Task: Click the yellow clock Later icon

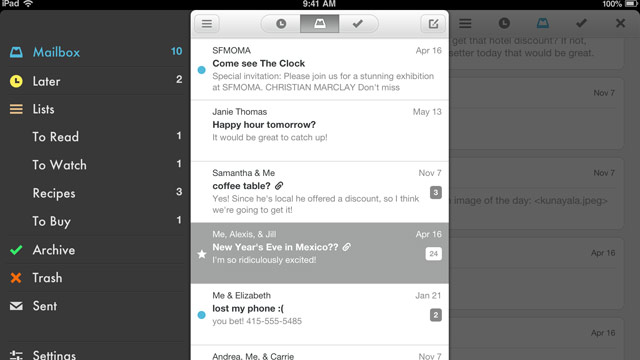Action: (16, 81)
